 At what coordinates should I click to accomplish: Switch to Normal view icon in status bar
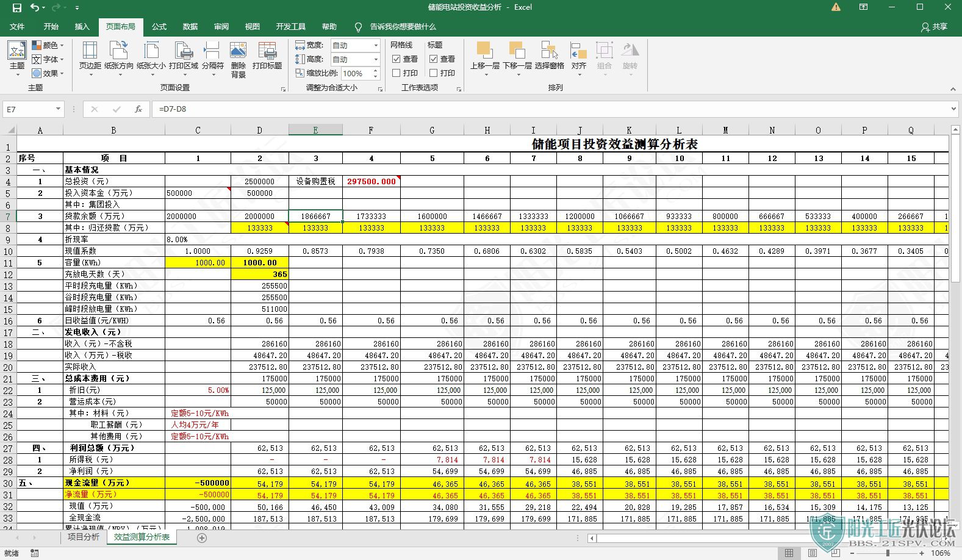click(789, 553)
